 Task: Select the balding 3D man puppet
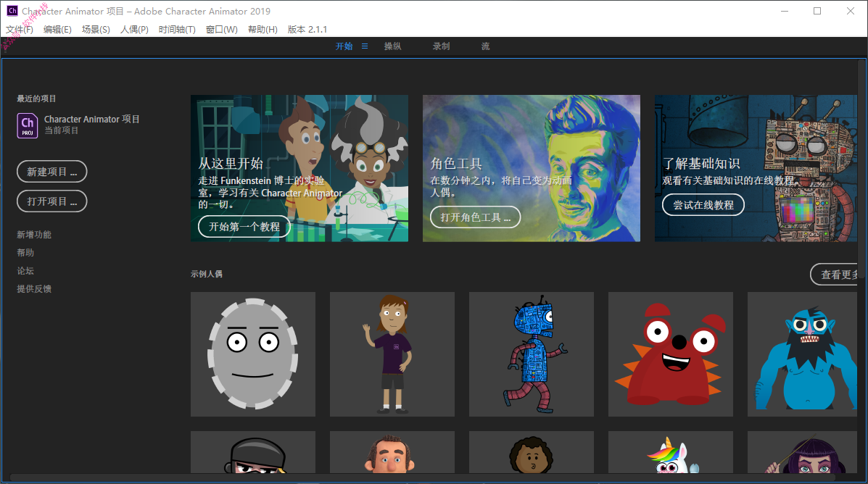pos(392,452)
